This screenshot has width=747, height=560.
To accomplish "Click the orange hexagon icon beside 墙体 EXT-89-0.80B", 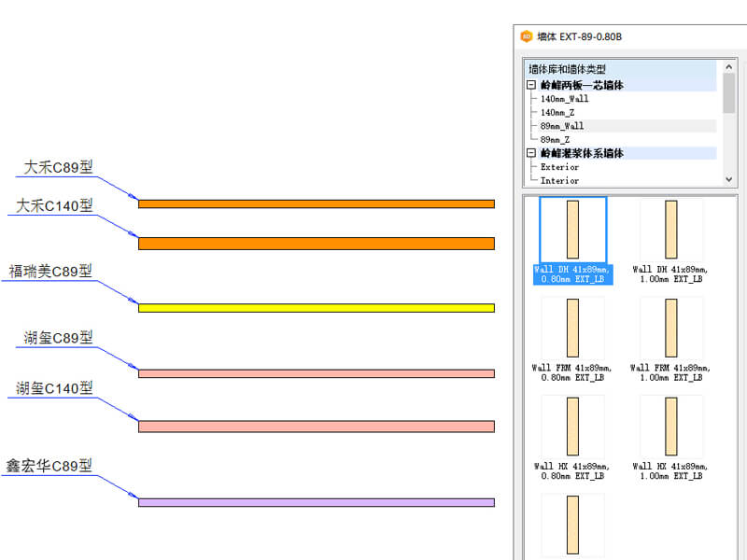I will pos(526,36).
